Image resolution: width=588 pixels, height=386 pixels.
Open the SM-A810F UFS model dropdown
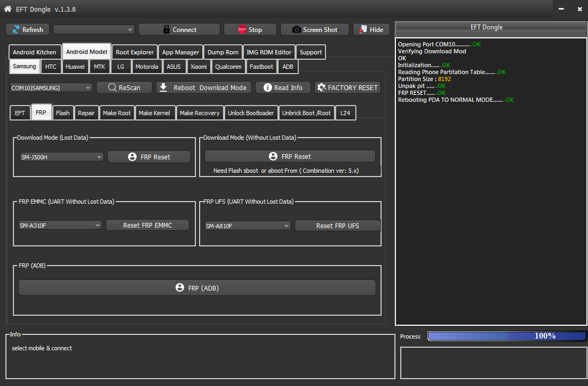click(248, 226)
